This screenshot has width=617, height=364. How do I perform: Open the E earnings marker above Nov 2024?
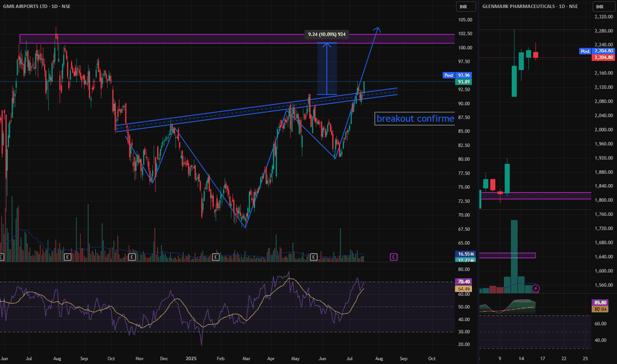(132, 257)
